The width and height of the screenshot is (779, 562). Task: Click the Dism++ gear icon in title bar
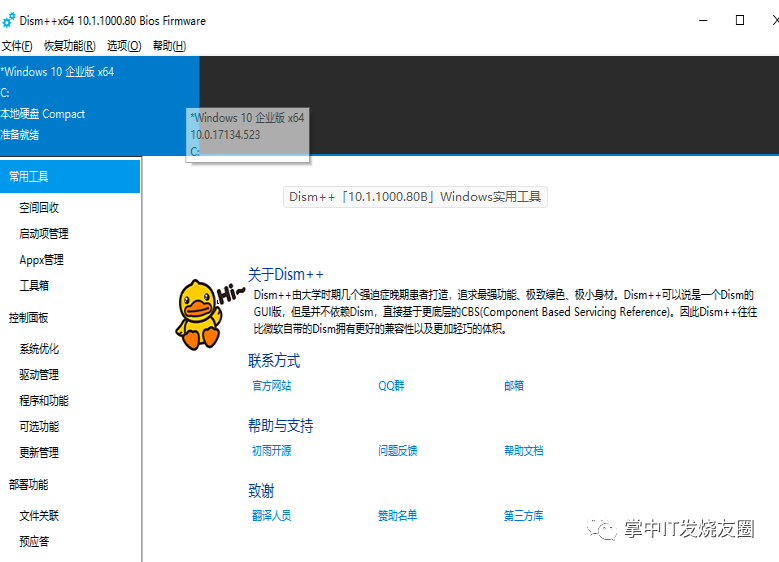point(8,20)
